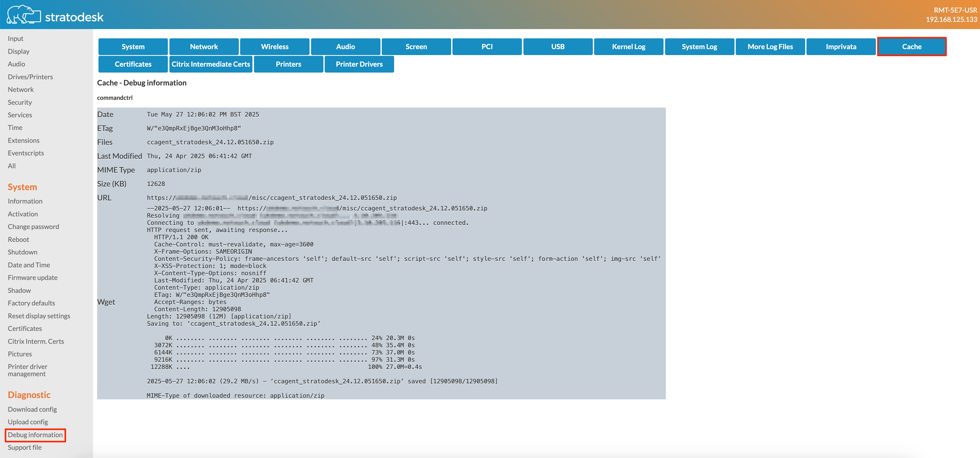This screenshot has width=980, height=458.
Task: Open sidebar Audio settings link
Action: coord(16,64)
